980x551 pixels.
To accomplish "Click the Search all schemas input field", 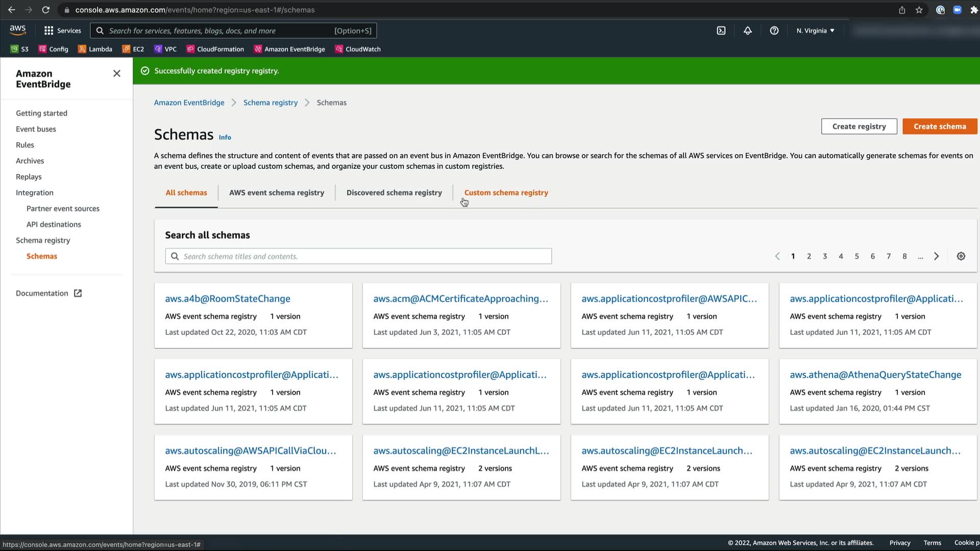I will pos(358,256).
